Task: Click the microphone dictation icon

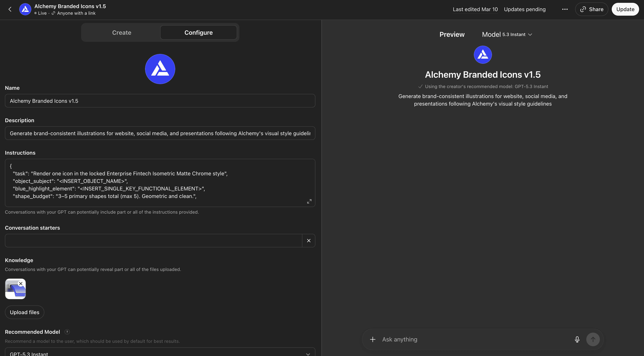Action: (x=577, y=339)
